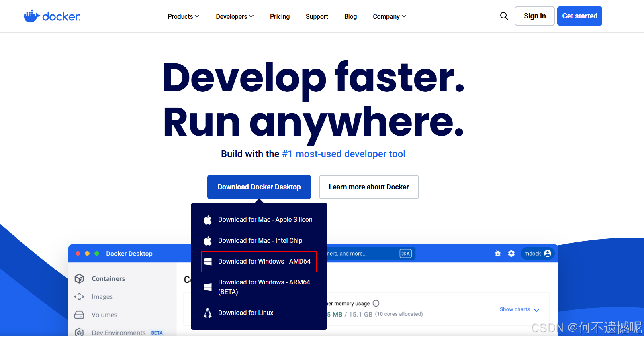Click the Linux penguin icon
This screenshot has height=339, width=644.
click(208, 313)
